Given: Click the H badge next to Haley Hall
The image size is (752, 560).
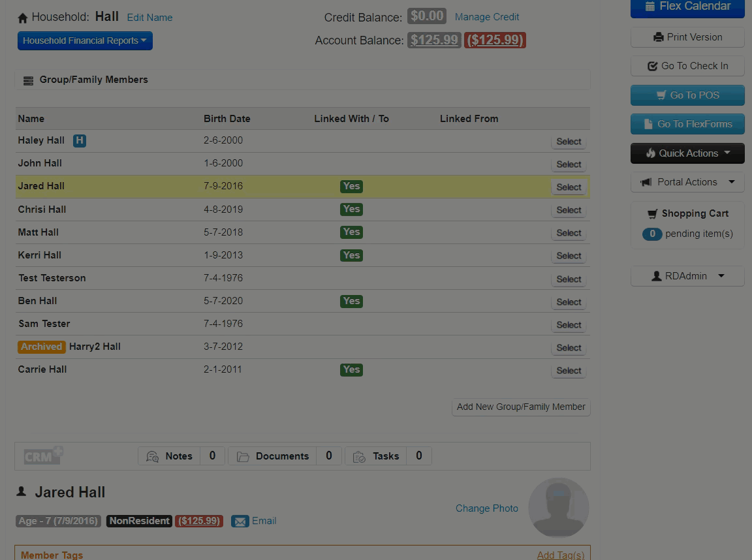Looking at the screenshot, I should 80,140.
